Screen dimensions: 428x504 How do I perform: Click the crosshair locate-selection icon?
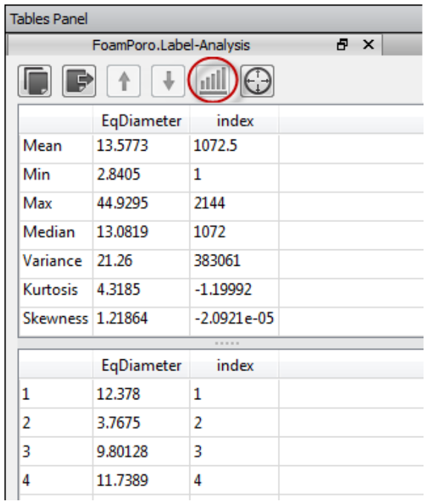click(x=257, y=81)
